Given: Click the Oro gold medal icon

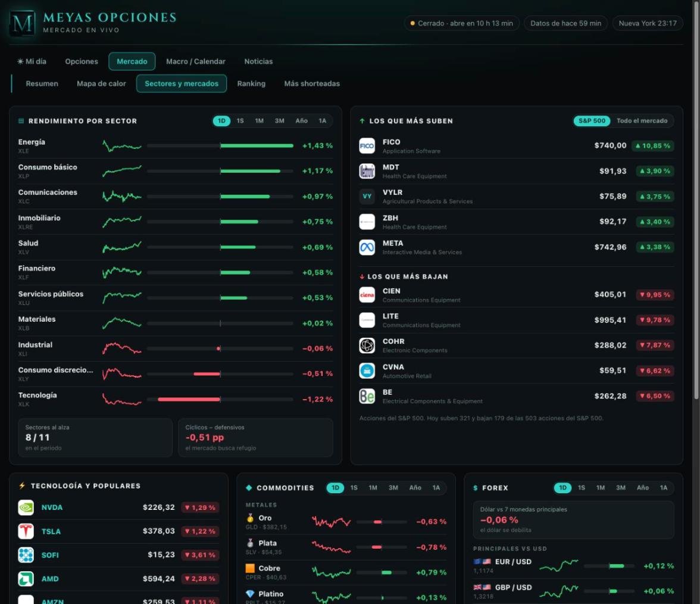Looking at the screenshot, I should (x=250, y=518).
